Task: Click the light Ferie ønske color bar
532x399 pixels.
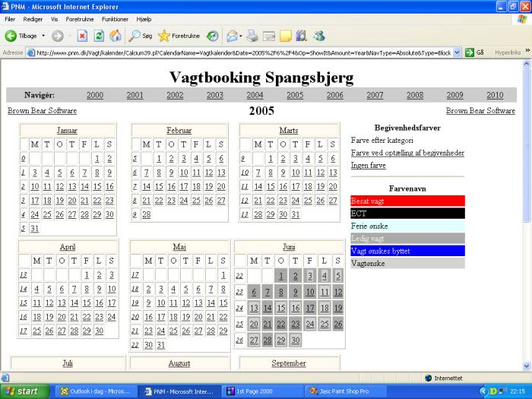Action: (407, 226)
